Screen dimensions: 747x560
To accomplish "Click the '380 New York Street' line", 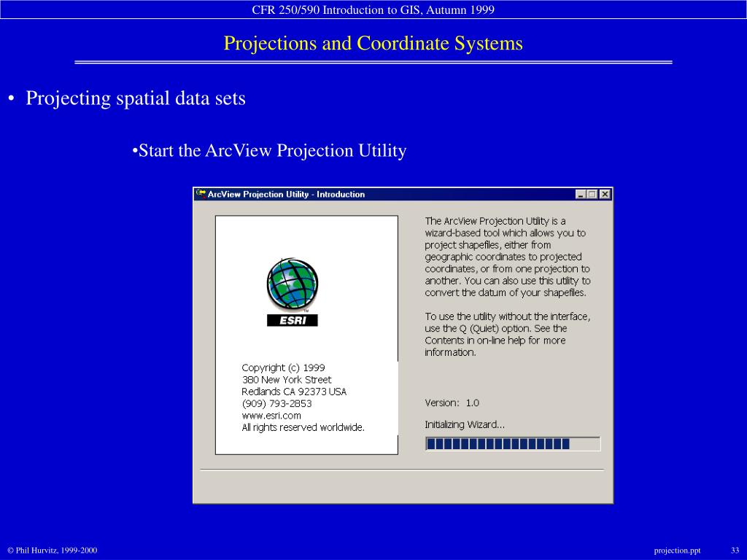I will point(286,379).
